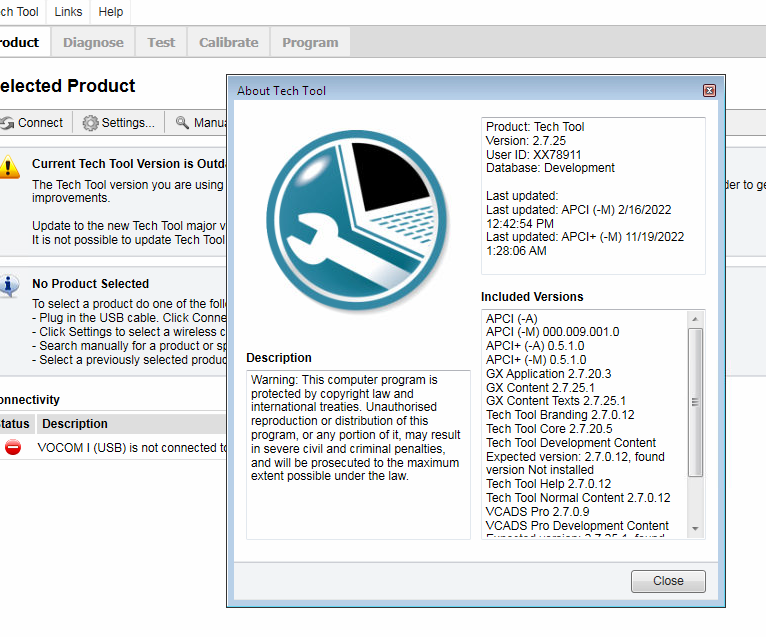Switch to the Calibrate tab
The image size is (766, 637).
pyautogui.click(x=229, y=42)
